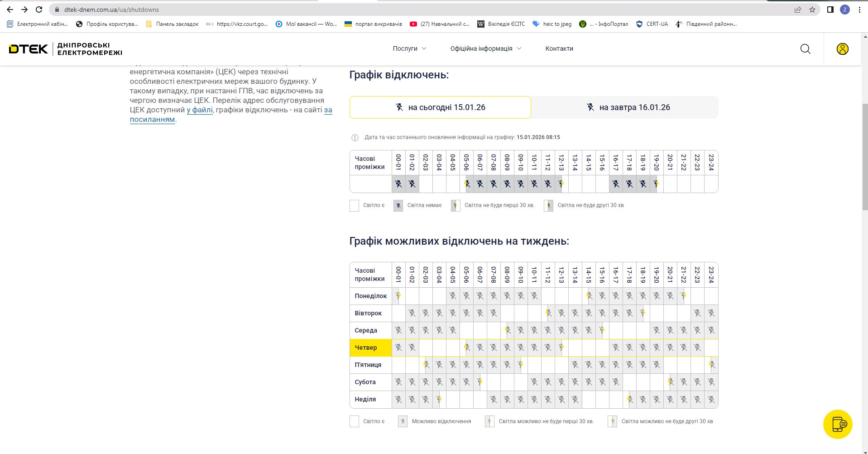Image resolution: width=868 pixels, height=454 pixels.
Task: Reload the page with browser refresh icon
Action: point(39,10)
